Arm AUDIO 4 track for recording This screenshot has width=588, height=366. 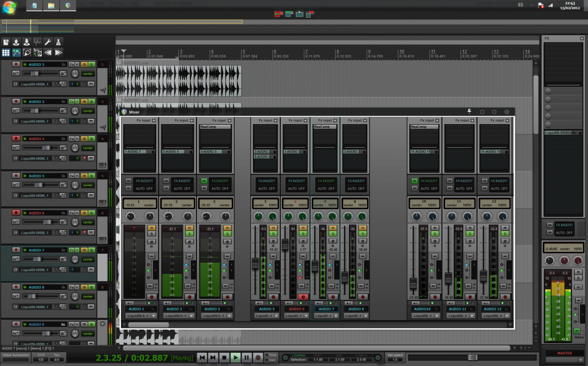(16, 139)
